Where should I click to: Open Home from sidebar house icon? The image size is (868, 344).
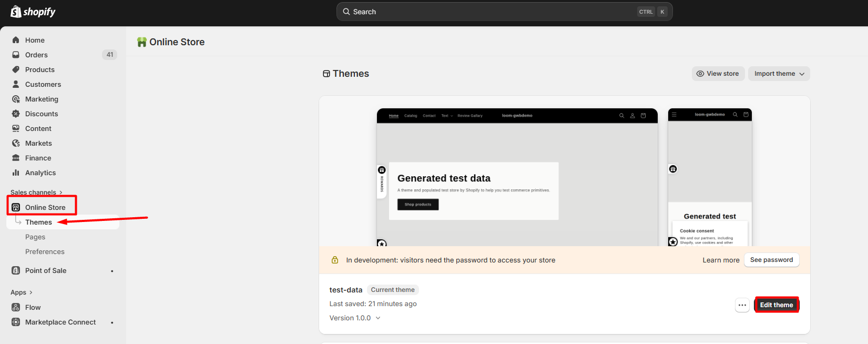(16, 40)
